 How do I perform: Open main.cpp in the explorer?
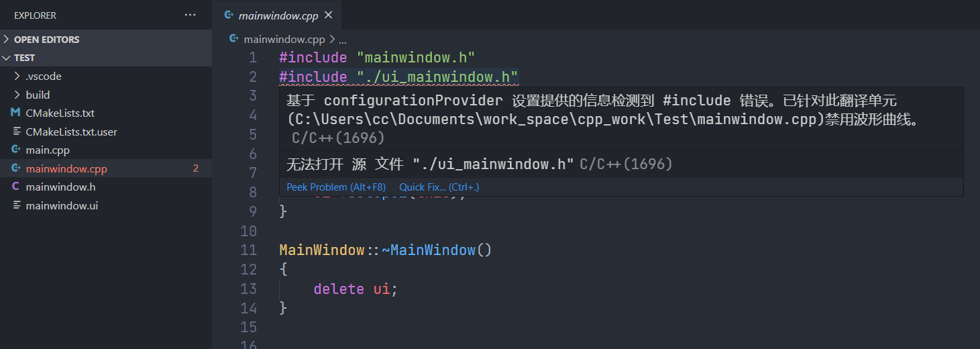click(106, 150)
